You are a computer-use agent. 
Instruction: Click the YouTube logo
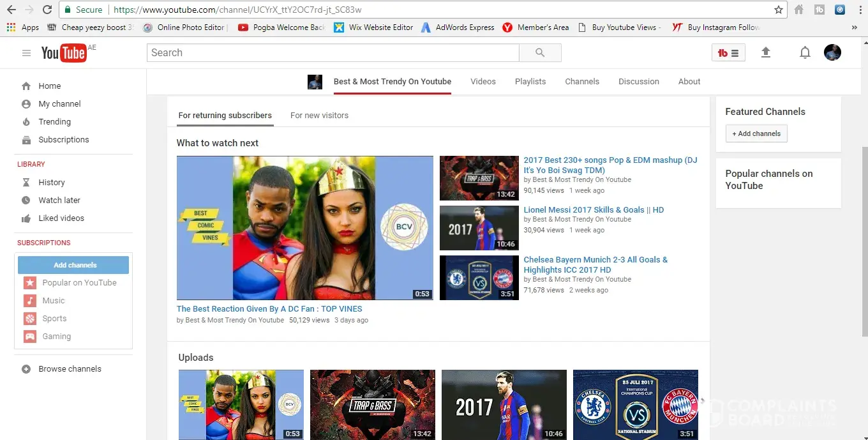(64, 53)
